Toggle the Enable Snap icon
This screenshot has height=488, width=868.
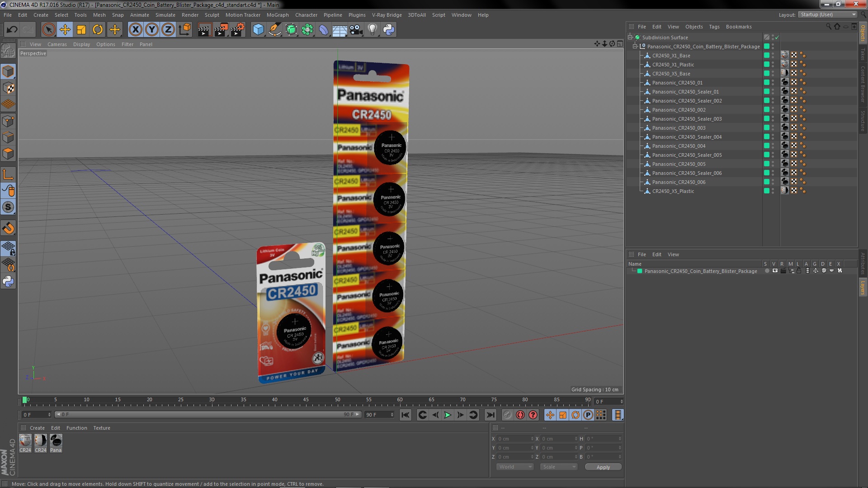8,228
